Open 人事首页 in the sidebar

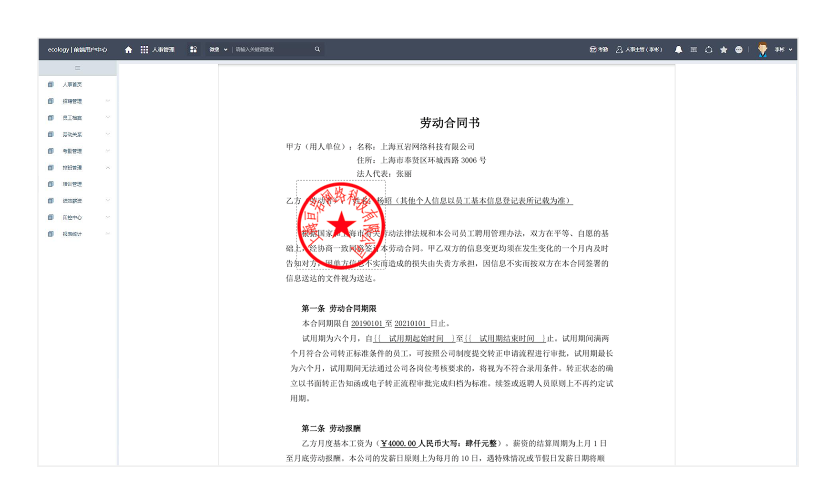click(x=72, y=85)
